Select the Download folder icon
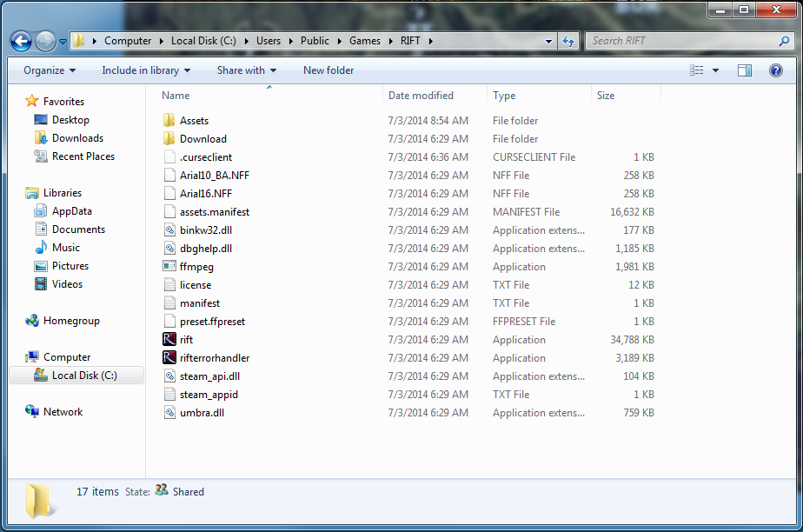Screen dimensions: 803x532 pyautogui.click(x=169, y=139)
